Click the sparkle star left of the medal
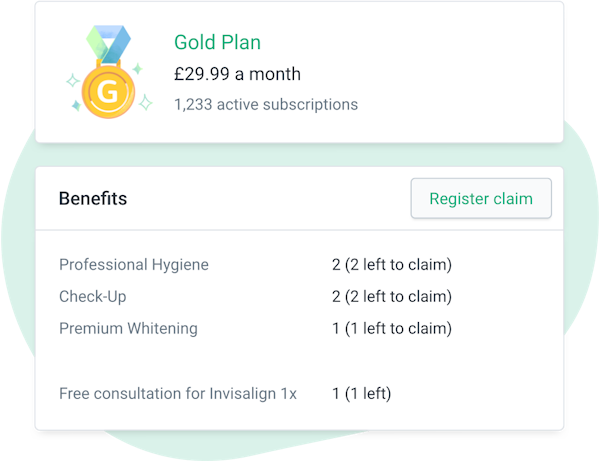Viewport: 600px width, 461px height. (x=72, y=79)
